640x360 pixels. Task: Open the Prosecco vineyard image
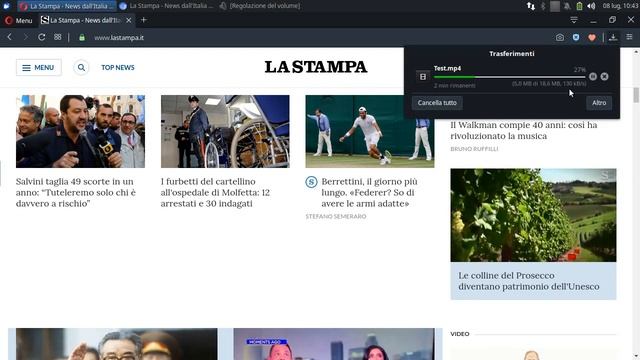[533, 215]
